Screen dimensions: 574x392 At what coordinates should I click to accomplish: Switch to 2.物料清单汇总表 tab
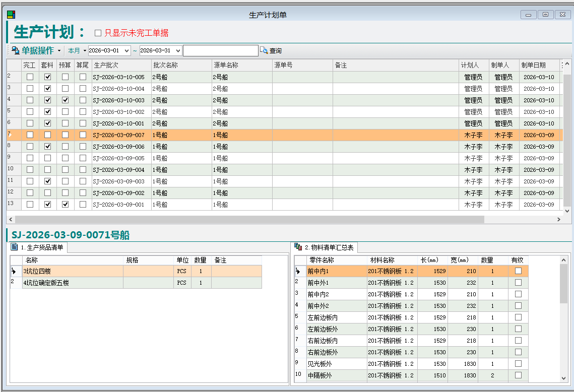[325, 247]
